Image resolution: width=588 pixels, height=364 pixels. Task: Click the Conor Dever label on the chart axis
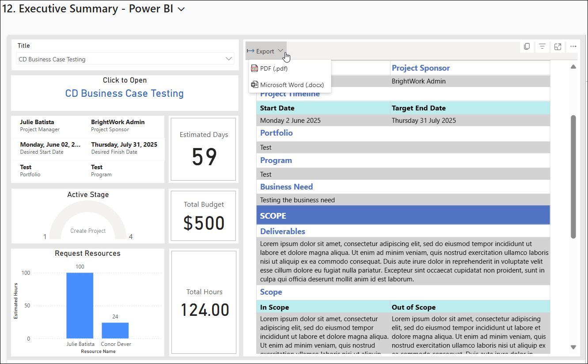pos(116,344)
